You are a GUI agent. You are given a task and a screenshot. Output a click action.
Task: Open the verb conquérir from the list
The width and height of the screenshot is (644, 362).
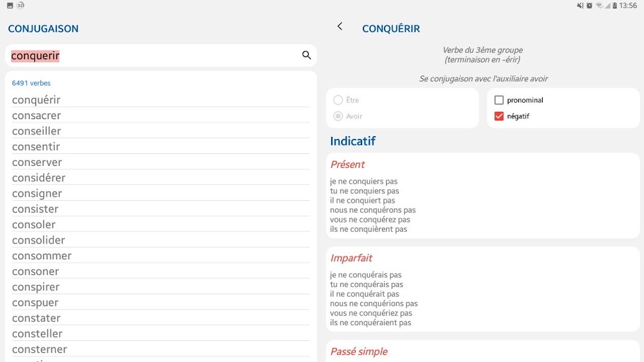pos(36,100)
